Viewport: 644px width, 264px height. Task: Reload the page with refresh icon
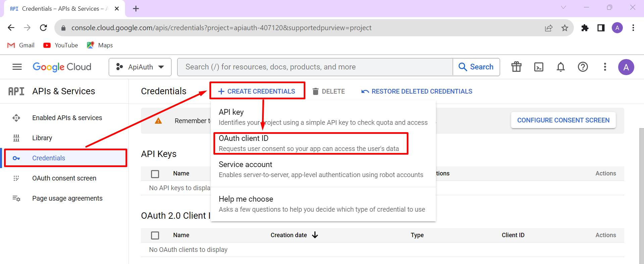pyautogui.click(x=43, y=28)
